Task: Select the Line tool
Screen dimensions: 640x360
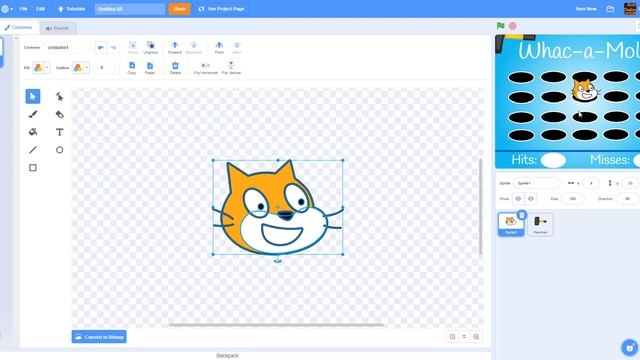Action: click(x=33, y=150)
